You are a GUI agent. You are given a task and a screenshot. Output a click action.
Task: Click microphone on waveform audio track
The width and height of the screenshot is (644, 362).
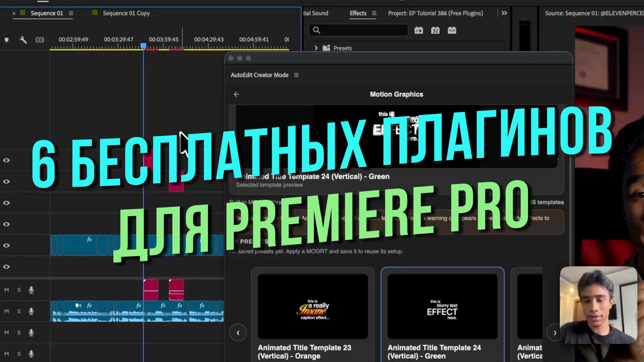(31, 311)
